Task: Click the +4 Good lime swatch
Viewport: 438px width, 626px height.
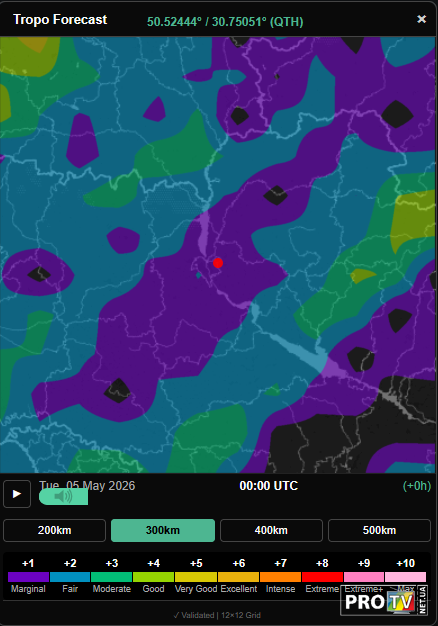Action: (x=153, y=577)
